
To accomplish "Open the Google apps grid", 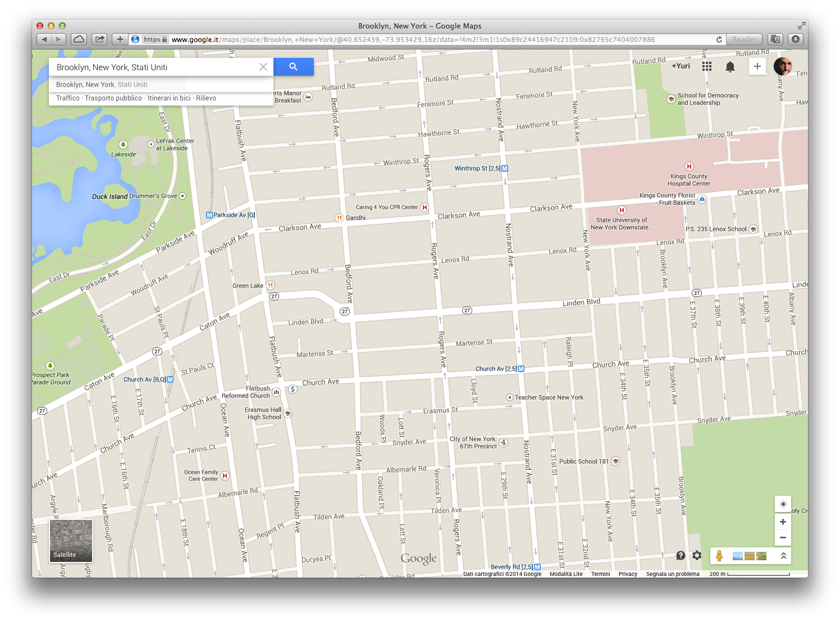I will coord(707,66).
